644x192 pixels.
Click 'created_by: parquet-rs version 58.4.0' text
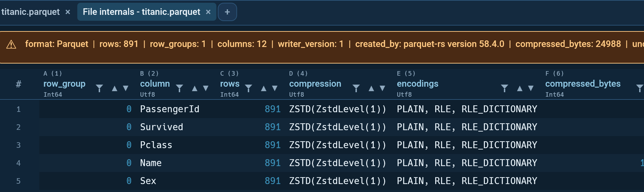(430, 44)
